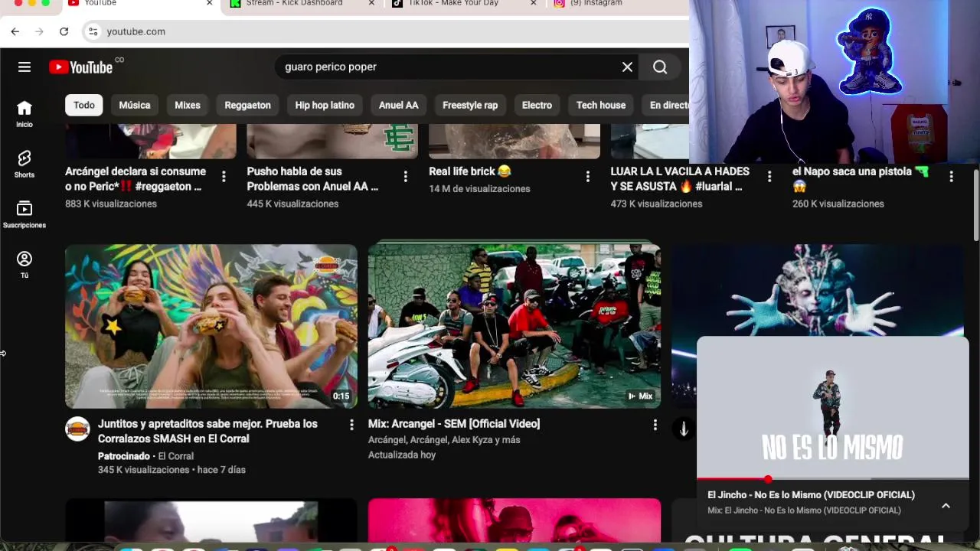Reload the page
Screen dimensions: 980x551
(x=64, y=31)
